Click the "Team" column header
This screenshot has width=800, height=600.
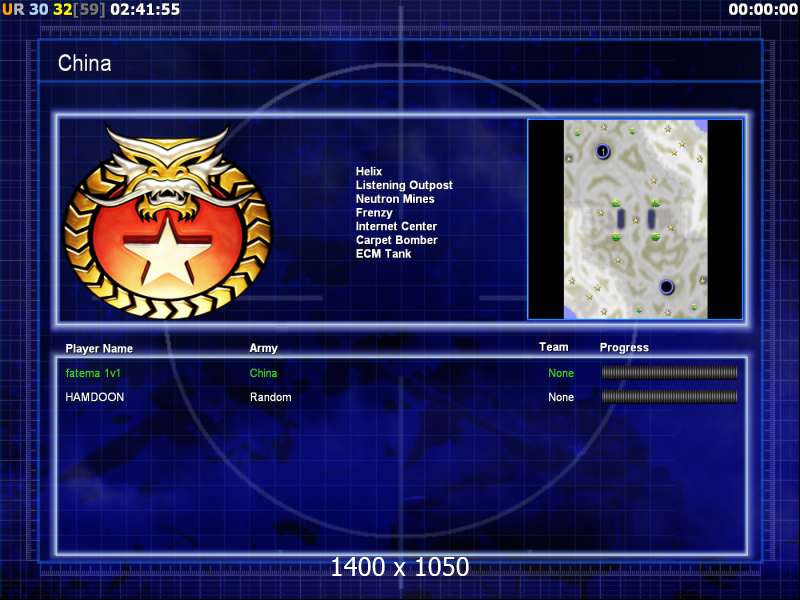pos(554,347)
